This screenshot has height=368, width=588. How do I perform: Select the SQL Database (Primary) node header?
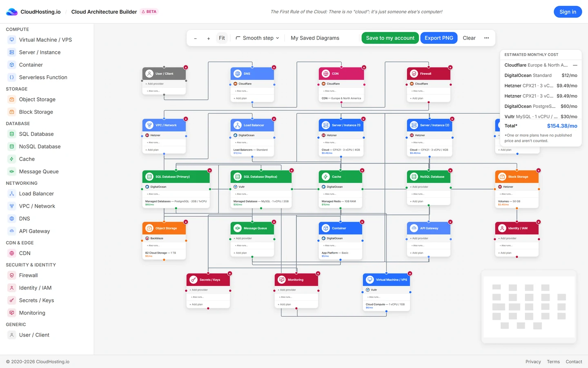point(176,177)
